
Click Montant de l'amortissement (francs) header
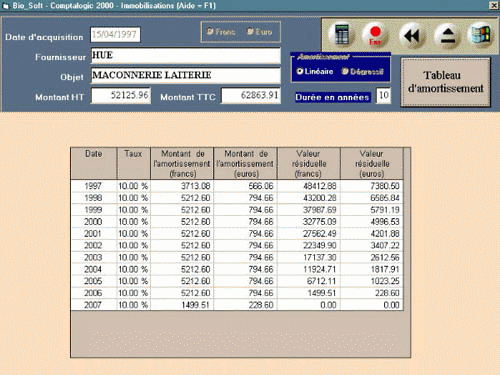point(182,163)
